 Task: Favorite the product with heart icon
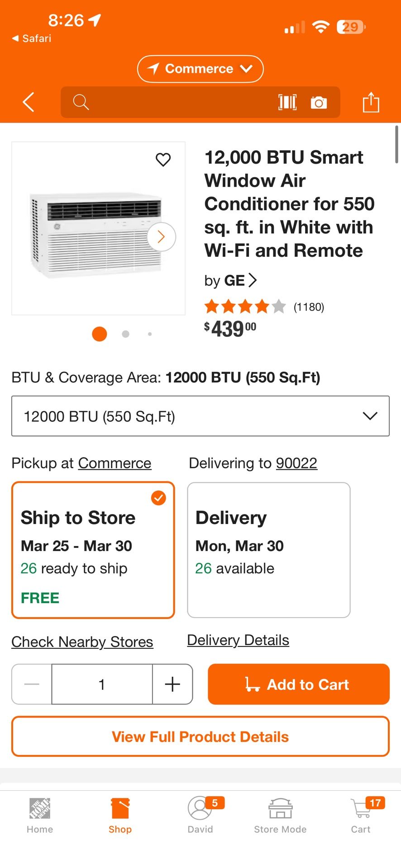(163, 160)
